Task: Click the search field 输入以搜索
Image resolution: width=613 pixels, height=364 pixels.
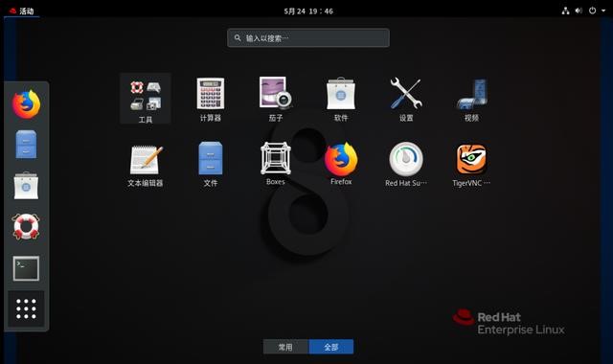Action: point(308,38)
